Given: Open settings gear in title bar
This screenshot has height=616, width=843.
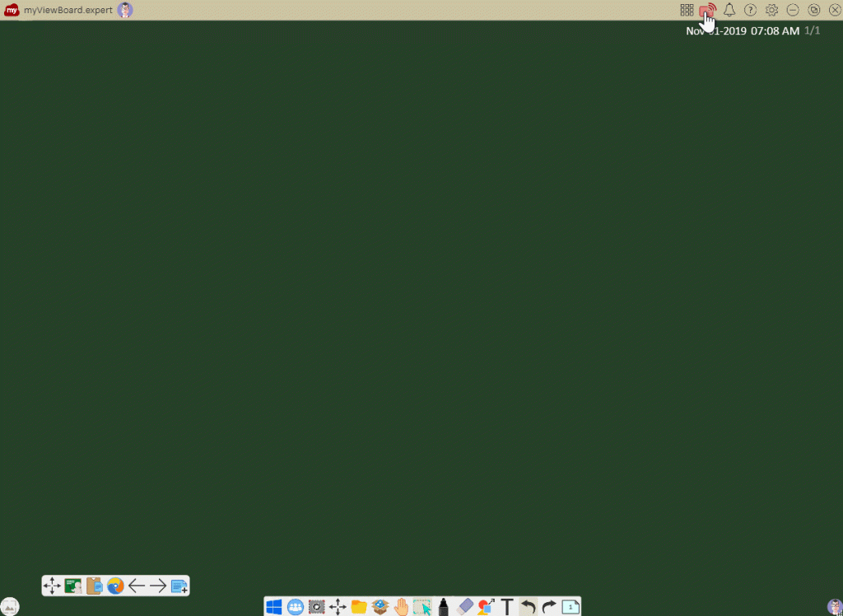Looking at the screenshot, I should tap(771, 10).
